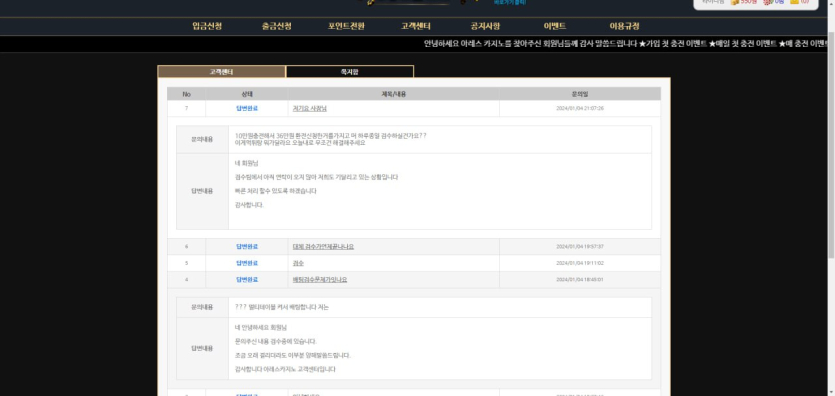The height and width of the screenshot is (396, 835).
Task: Open the message envelope icon
Action: (x=795, y=2)
